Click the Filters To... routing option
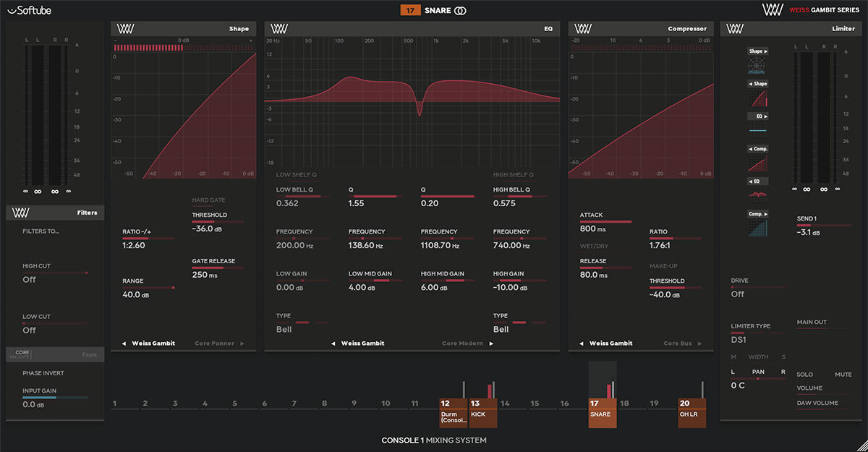The image size is (868, 452). tap(41, 231)
